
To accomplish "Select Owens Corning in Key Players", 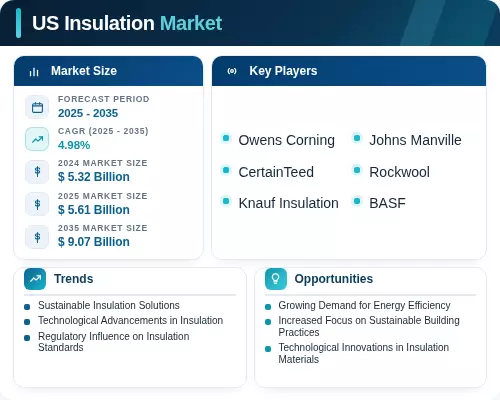I will click(x=287, y=140).
